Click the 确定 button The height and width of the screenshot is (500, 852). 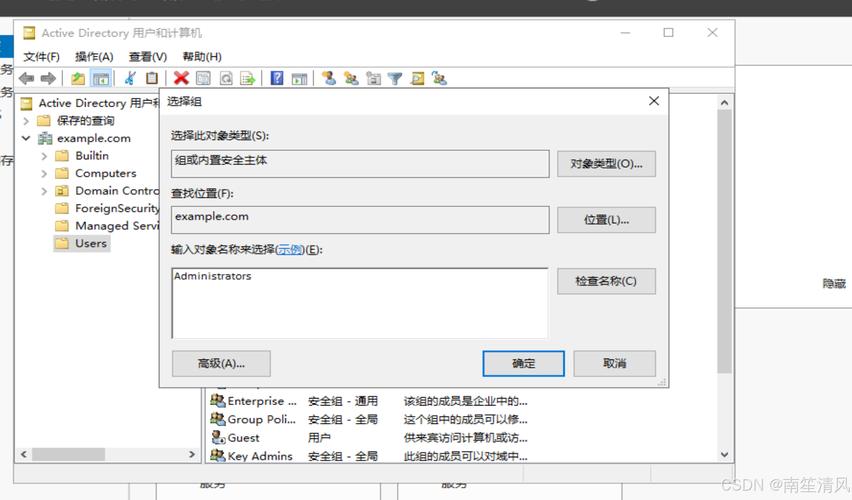coord(523,364)
